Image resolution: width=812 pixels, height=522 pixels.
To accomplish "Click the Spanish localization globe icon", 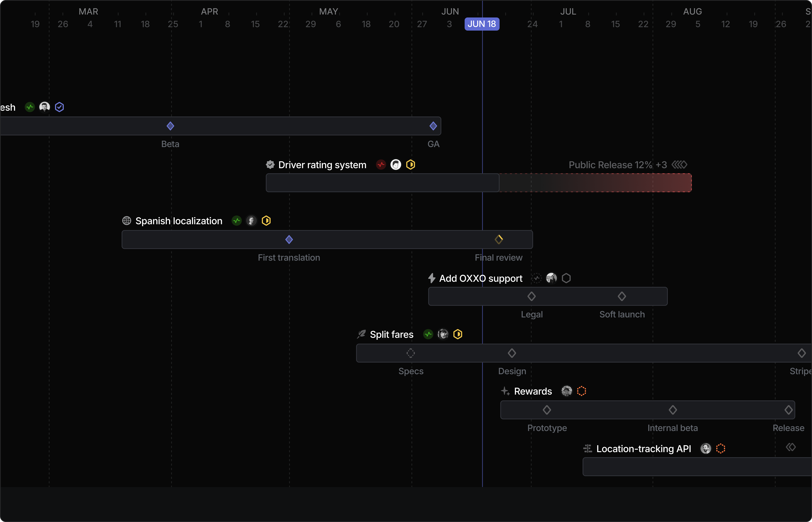I will click(127, 221).
